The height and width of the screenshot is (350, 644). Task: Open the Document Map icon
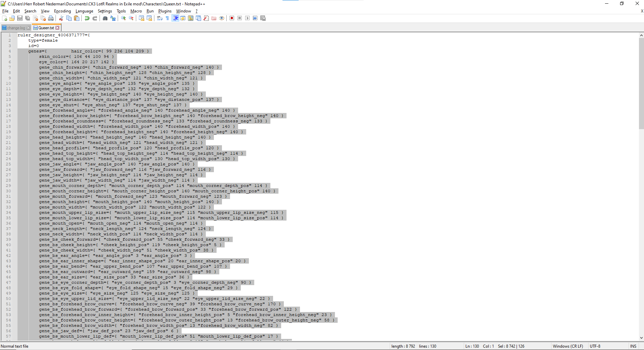click(191, 18)
